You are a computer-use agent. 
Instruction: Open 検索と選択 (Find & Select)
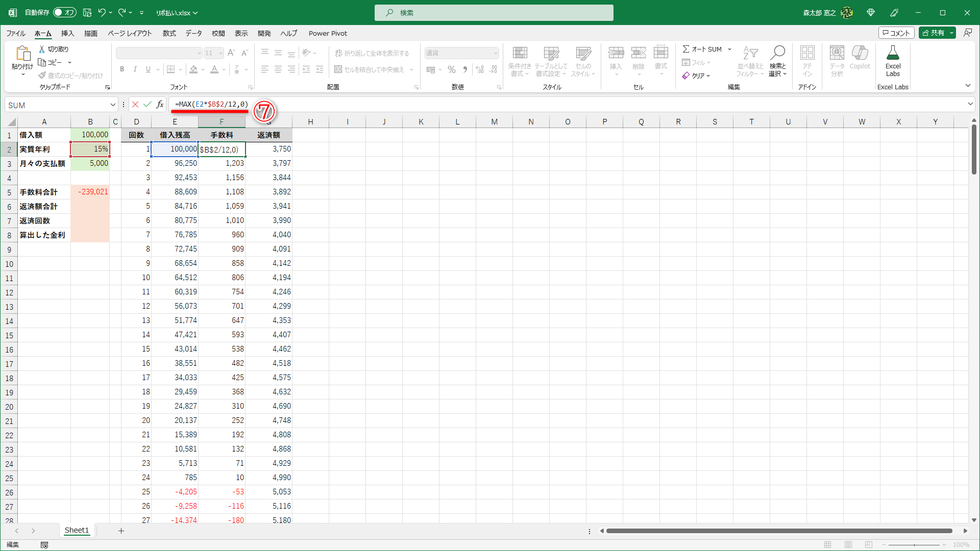[777, 61]
